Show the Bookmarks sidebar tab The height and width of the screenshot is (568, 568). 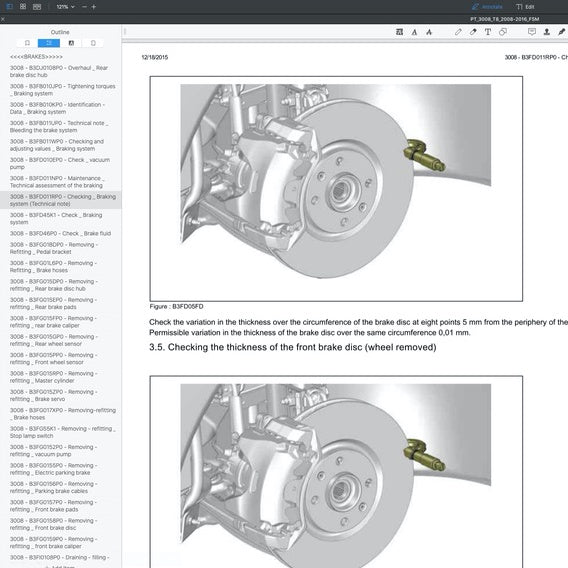coord(27,43)
